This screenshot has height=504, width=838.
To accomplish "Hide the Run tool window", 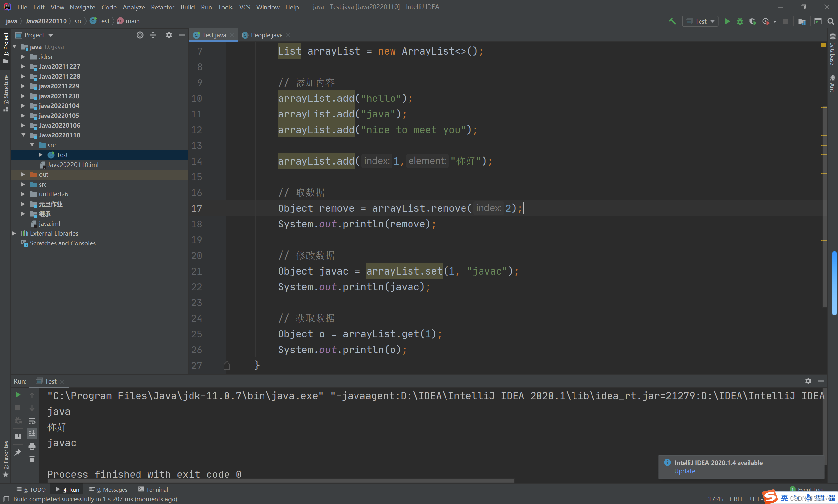I will pos(821,381).
